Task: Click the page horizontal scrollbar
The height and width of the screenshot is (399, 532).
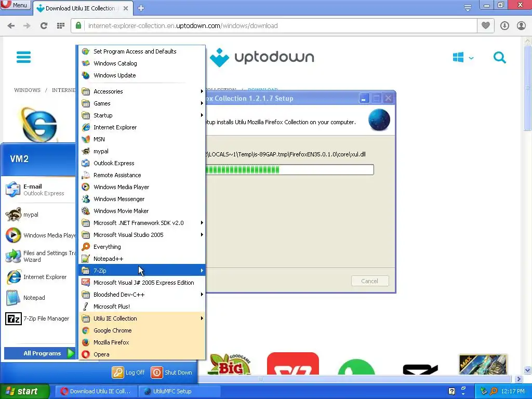Action: 354,379
